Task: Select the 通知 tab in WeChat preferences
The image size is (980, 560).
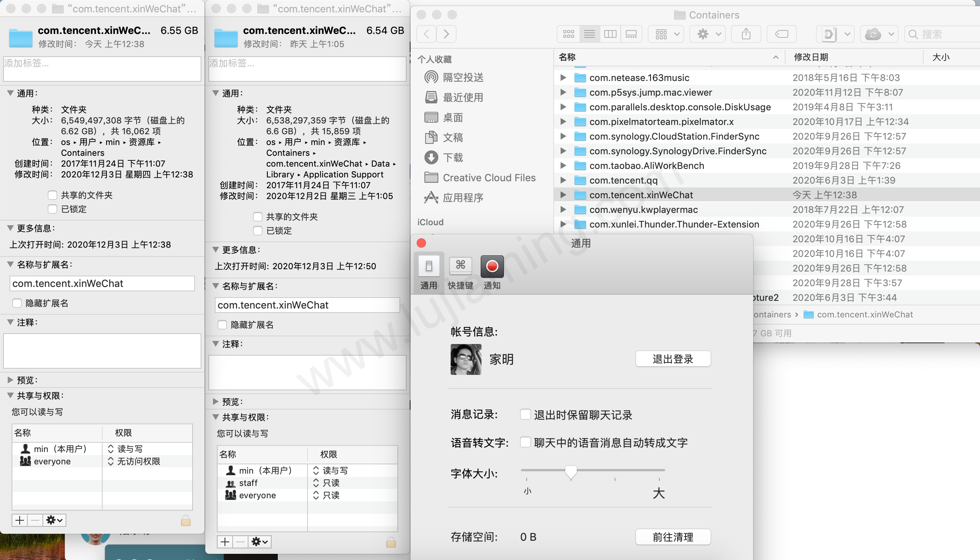Action: 492,272
